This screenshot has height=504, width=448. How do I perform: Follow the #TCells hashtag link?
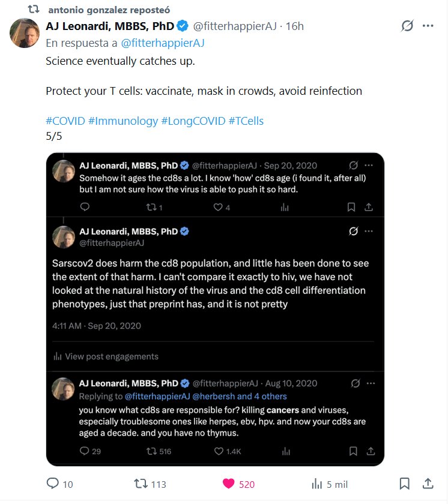pyautogui.click(x=246, y=121)
